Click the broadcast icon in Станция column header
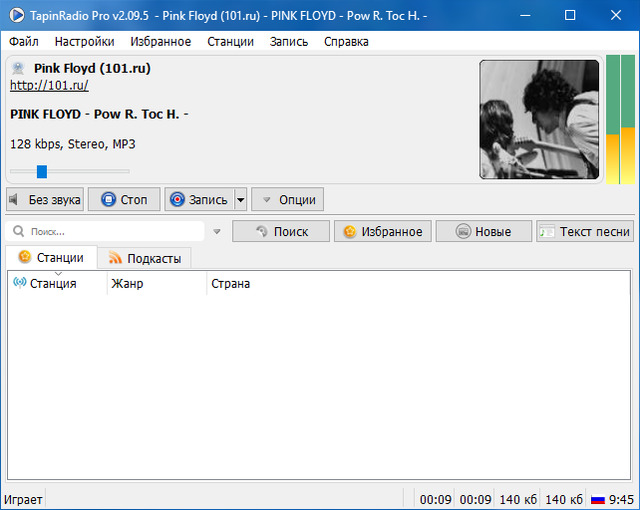The width and height of the screenshot is (640, 510). (x=19, y=283)
